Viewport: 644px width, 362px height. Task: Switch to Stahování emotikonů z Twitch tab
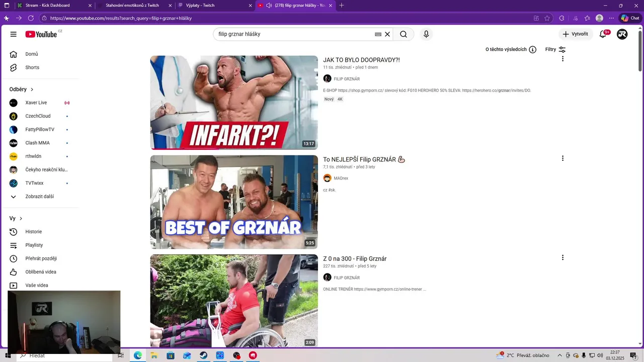[x=134, y=5]
